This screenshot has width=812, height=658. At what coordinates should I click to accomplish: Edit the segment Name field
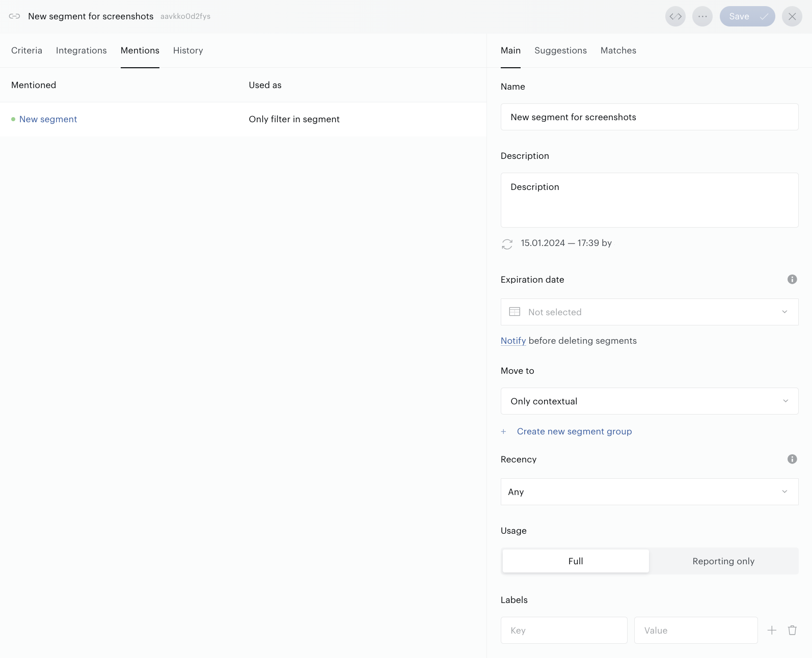[x=649, y=117]
